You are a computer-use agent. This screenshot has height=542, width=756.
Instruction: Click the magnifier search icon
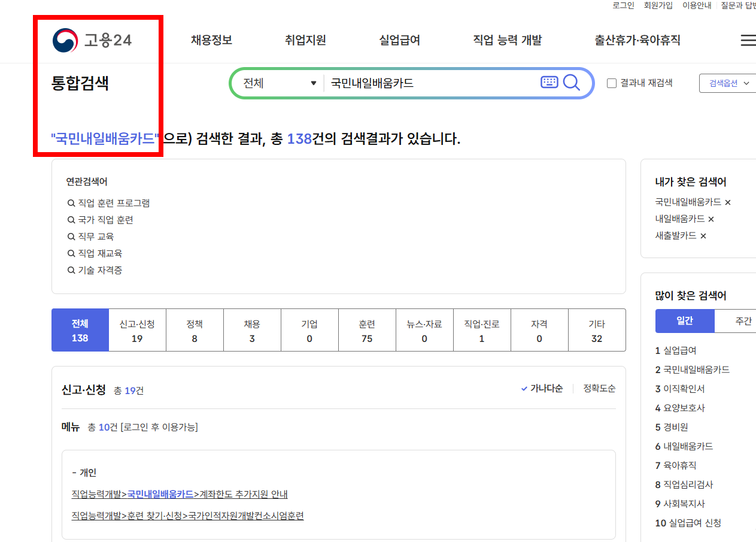point(572,83)
